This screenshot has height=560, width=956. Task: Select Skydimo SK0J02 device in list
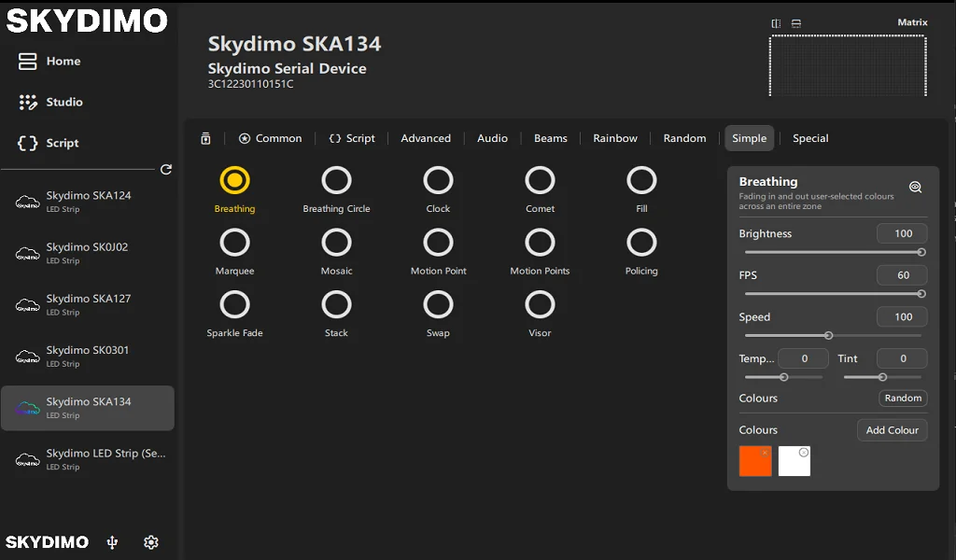tap(87, 252)
